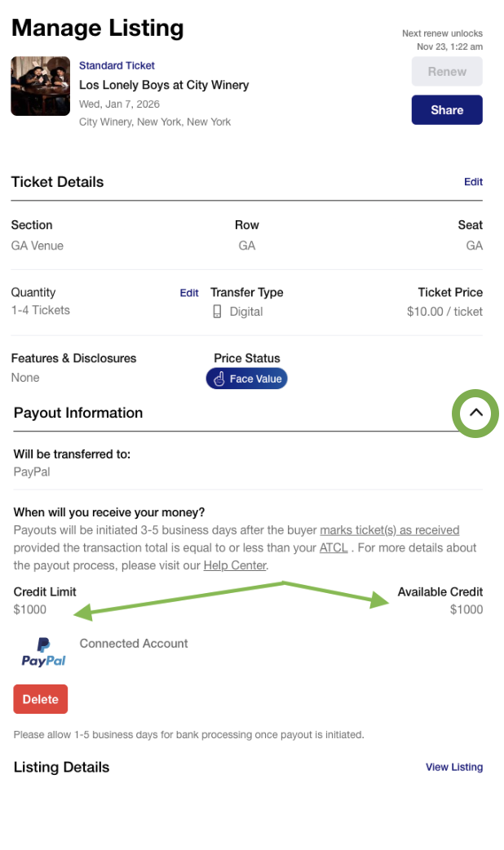Select the Standard Ticket label
Screen dimensions: 504x850
tap(117, 65)
